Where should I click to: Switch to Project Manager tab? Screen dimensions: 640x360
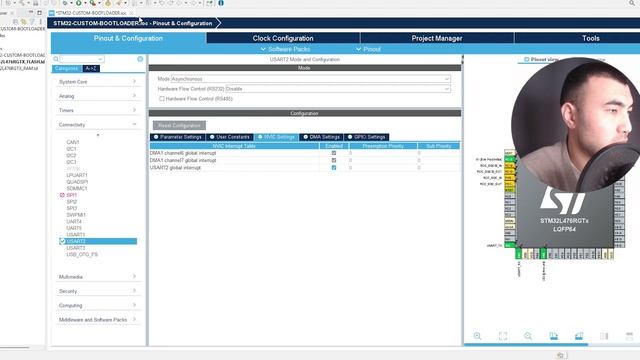[437, 38]
